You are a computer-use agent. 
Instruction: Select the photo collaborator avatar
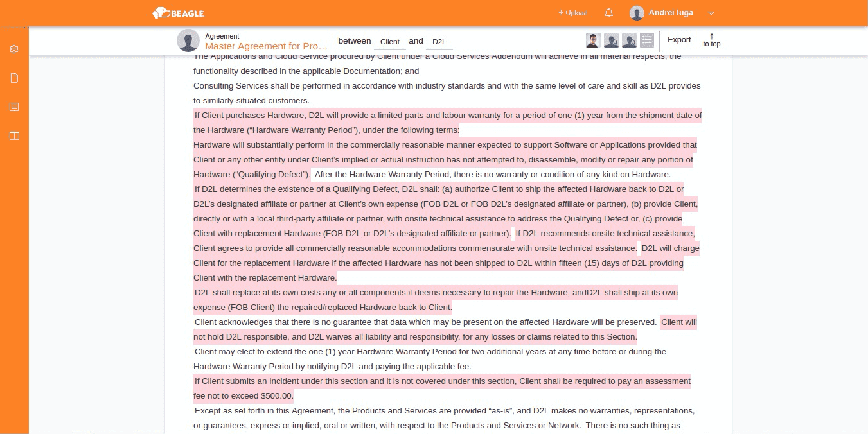593,40
